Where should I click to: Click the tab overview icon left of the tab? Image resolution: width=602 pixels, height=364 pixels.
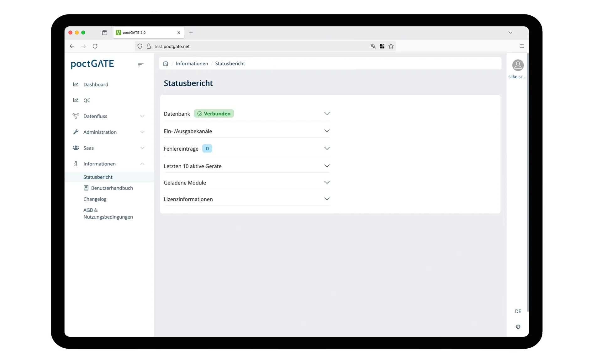click(105, 33)
